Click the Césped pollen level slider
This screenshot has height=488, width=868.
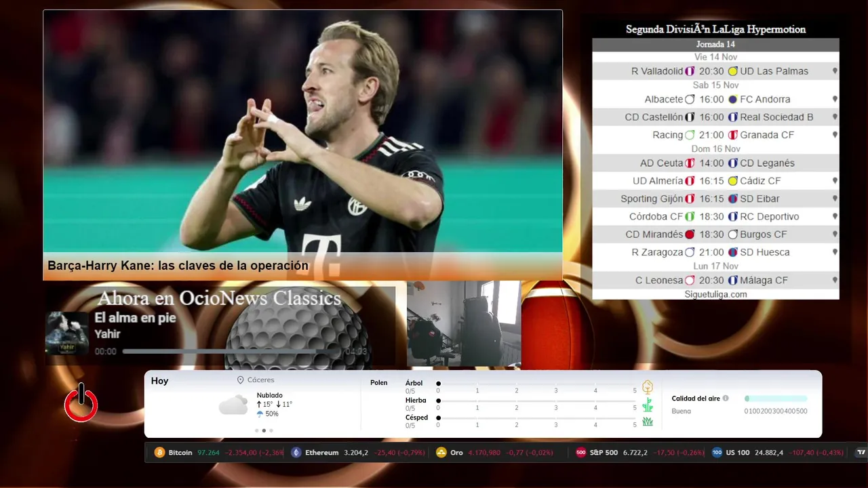(536, 418)
